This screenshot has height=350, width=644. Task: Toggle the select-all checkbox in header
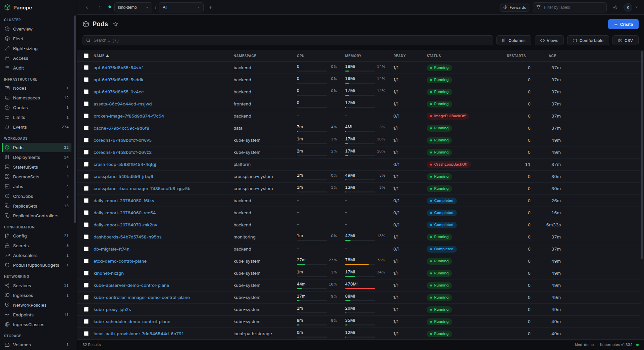click(86, 56)
